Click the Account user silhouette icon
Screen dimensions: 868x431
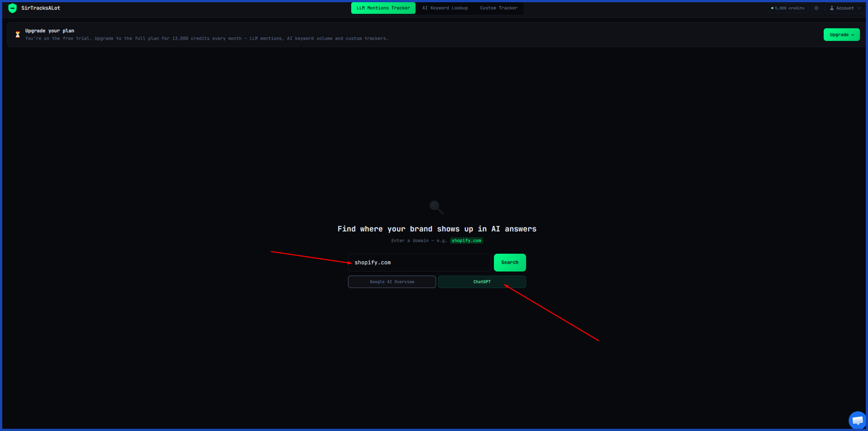pyautogui.click(x=831, y=8)
